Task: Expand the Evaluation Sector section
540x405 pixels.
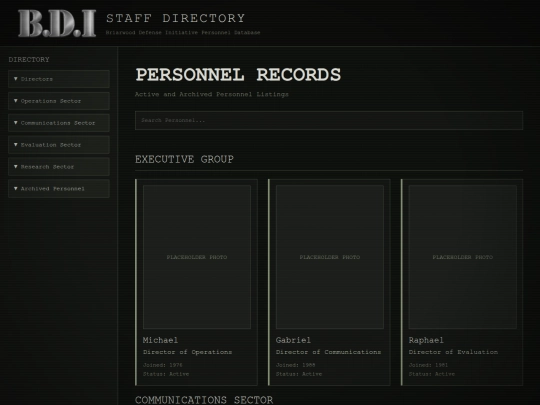Action: tap(59, 145)
